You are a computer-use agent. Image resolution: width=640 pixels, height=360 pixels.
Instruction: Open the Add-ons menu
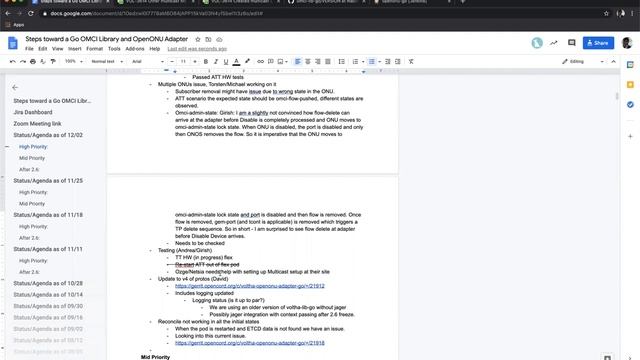point(135,49)
